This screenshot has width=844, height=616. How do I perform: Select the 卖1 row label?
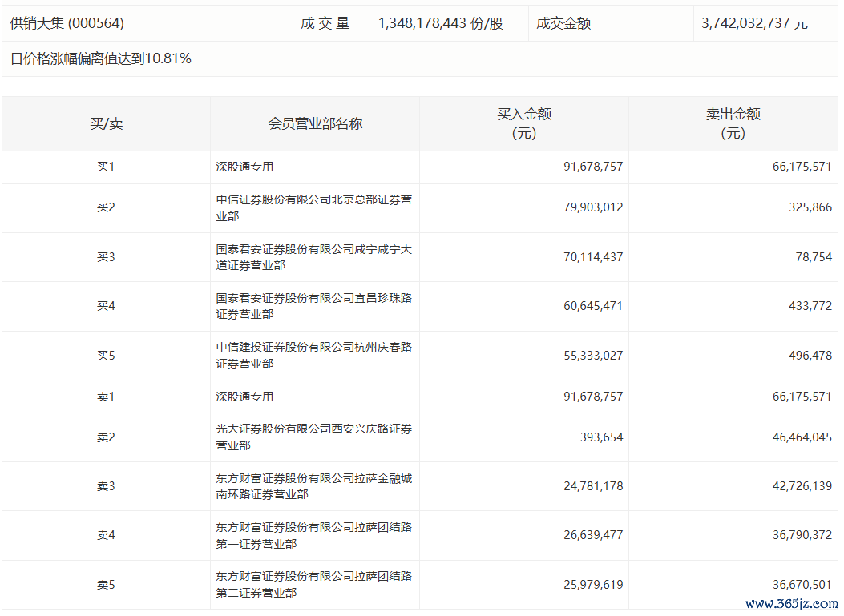tap(106, 397)
